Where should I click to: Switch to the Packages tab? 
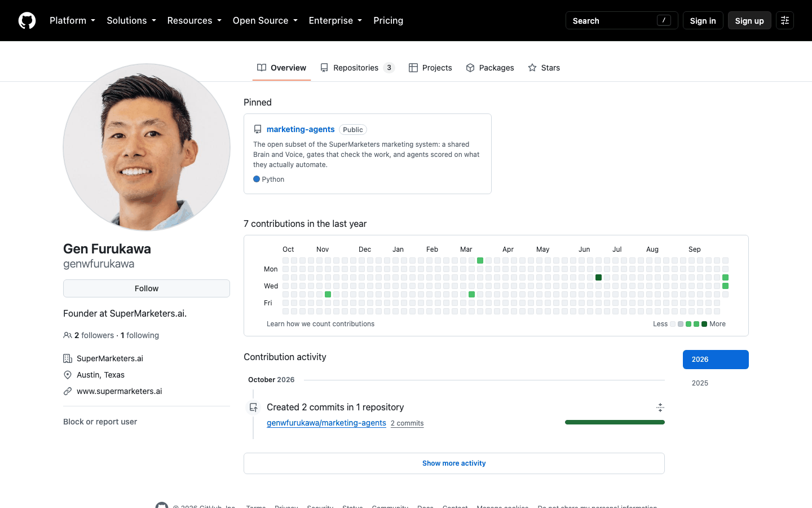[490, 68]
